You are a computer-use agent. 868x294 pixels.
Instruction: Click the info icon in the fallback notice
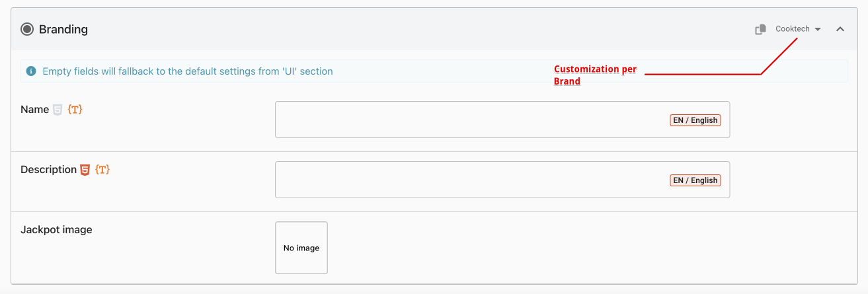[31, 71]
